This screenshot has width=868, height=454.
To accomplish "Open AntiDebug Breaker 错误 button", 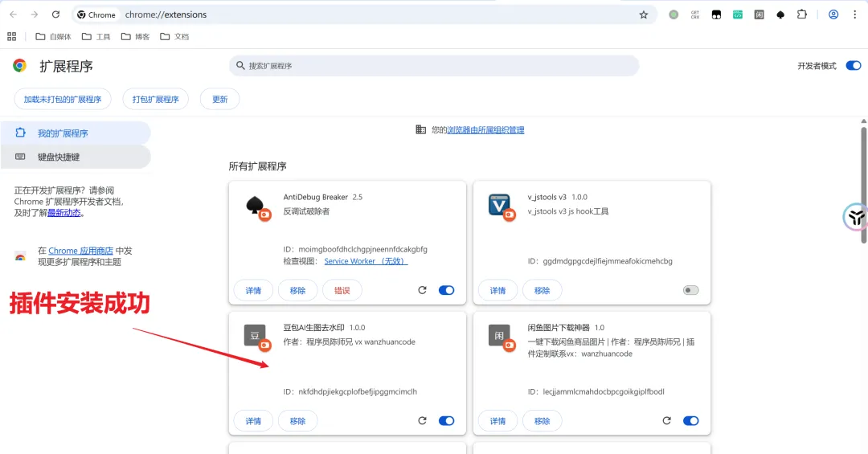I will 342,290.
